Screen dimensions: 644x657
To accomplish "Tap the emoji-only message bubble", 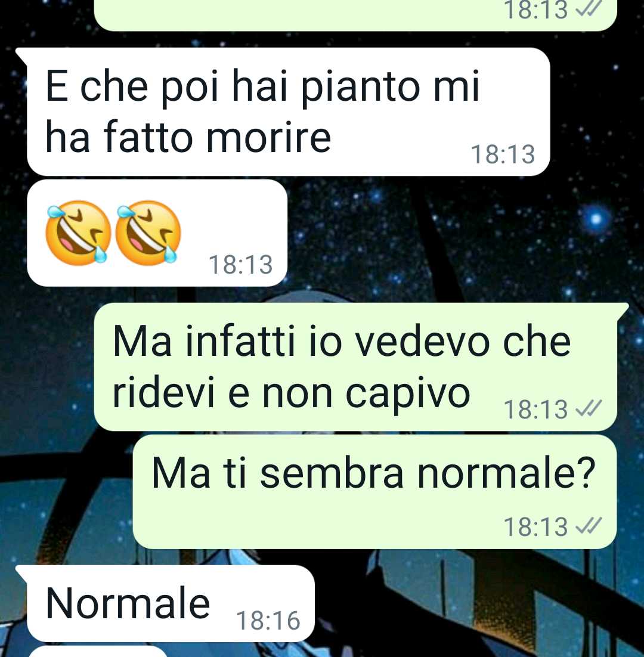I will [157, 233].
